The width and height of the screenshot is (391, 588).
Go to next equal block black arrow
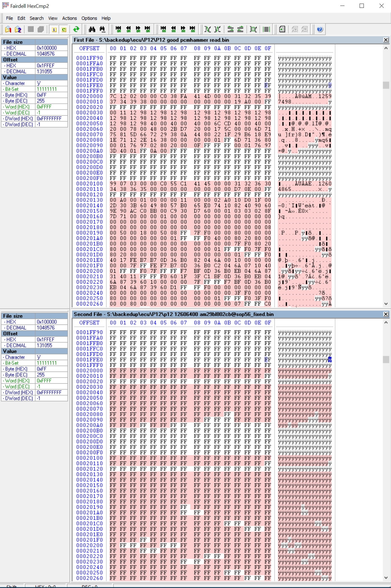[183, 29]
